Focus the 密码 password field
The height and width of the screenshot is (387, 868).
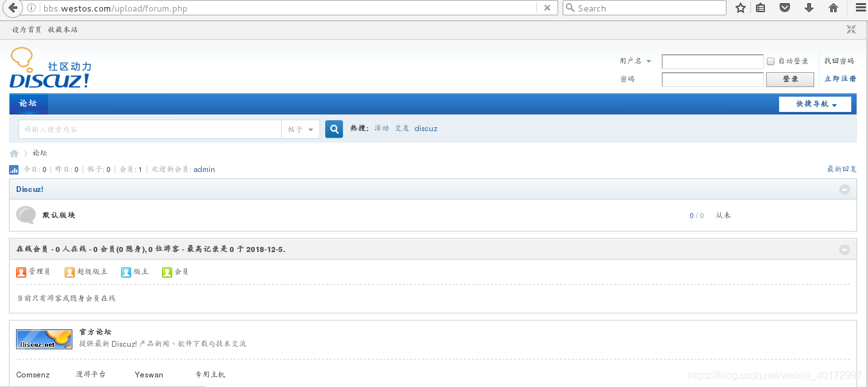[x=712, y=79]
